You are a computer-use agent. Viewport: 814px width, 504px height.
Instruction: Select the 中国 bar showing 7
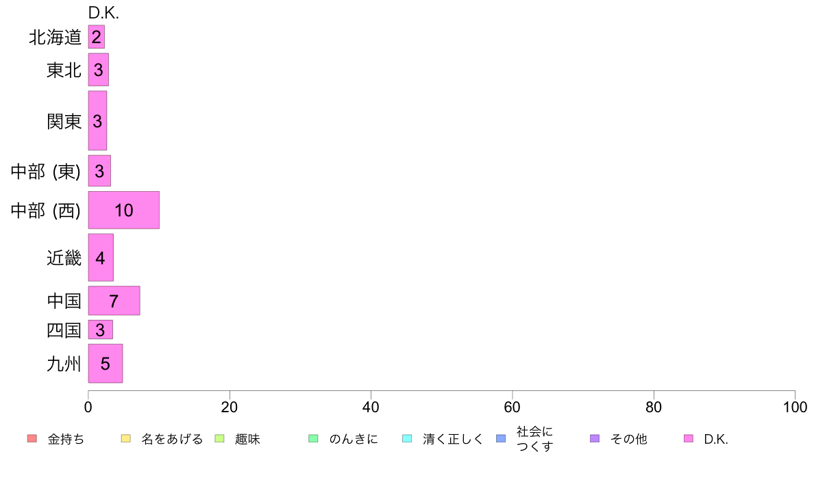coord(114,301)
